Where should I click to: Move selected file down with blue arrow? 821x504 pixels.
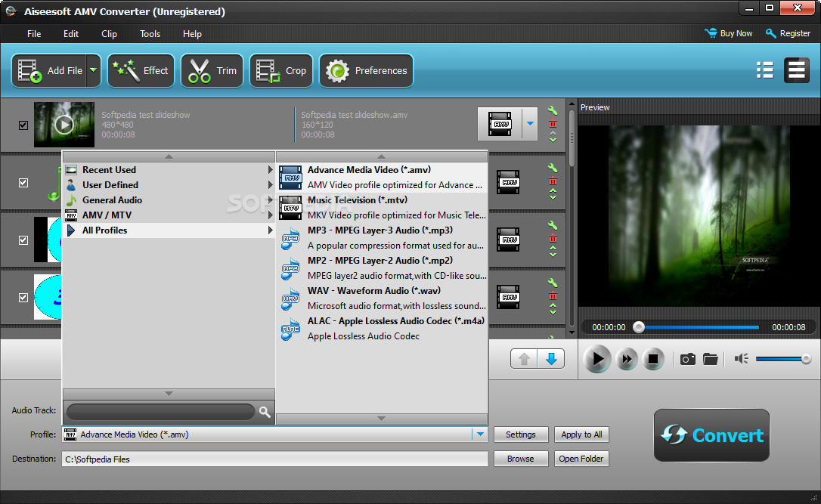(551, 359)
